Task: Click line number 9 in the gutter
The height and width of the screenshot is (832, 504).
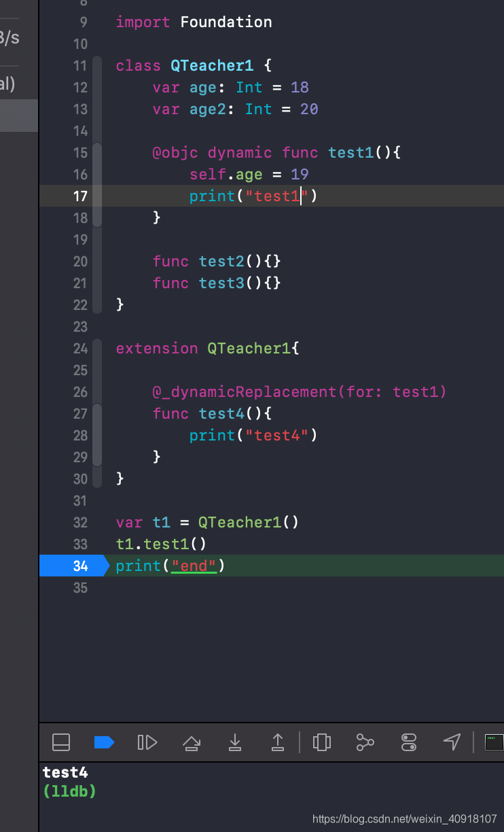Action: [x=84, y=22]
